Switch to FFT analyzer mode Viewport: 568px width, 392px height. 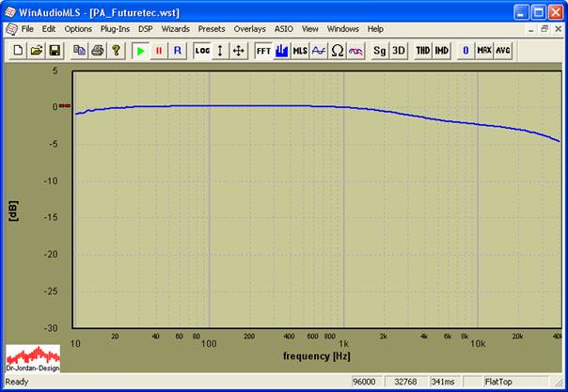(263, 51)
